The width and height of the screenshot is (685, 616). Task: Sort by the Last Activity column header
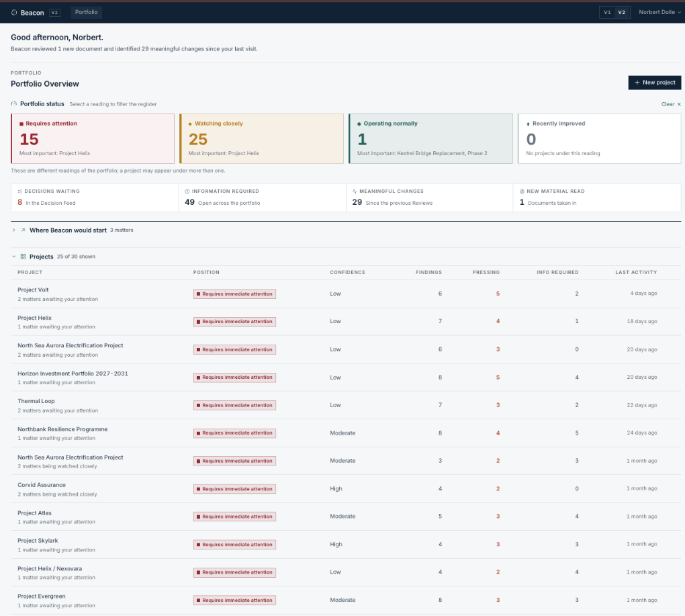(636, 273)
